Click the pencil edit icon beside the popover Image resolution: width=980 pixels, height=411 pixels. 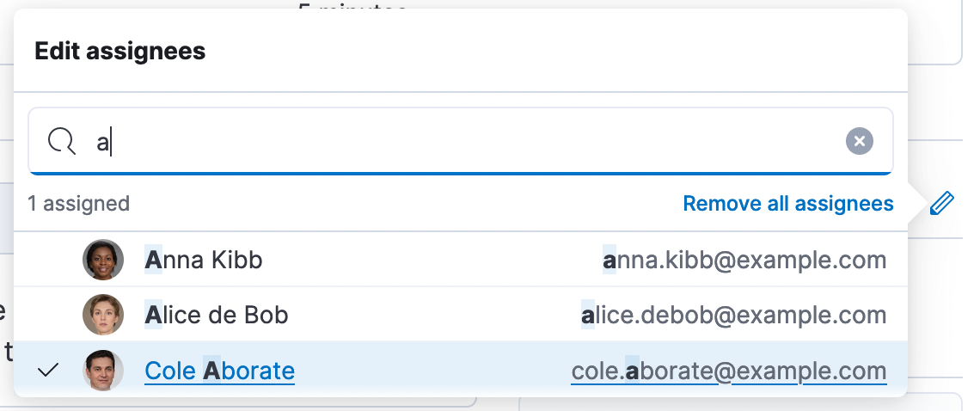[x=942, y=204]
